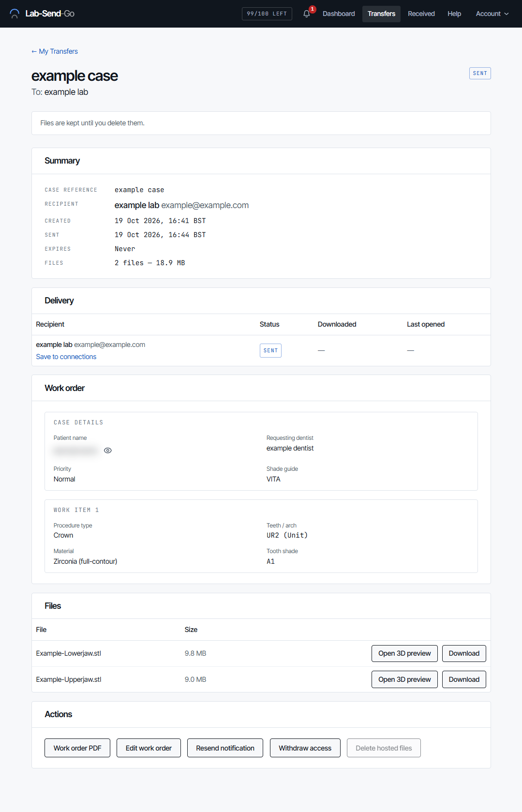Click the SENT badge near the page title
Image resolution: width=522 pixels, height=812 pixels.
click(x=480, y=73)
